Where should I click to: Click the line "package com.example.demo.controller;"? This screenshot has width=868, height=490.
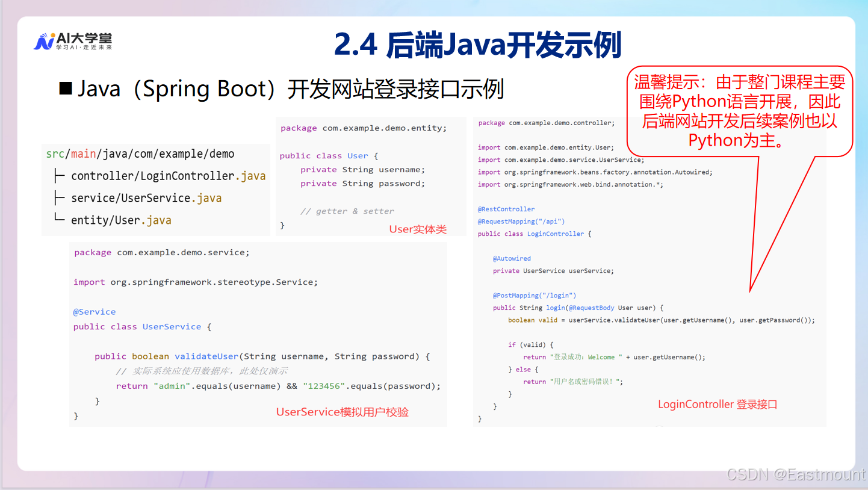point(547,123)
